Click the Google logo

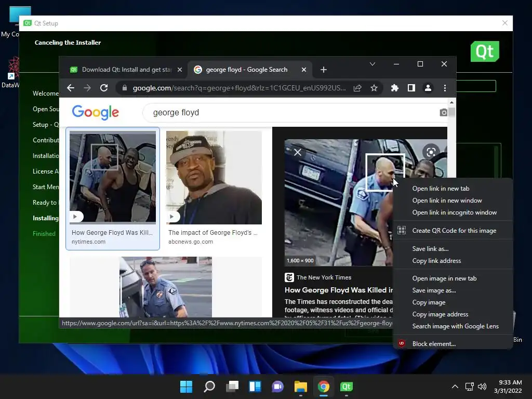click(x=96, y=112)
